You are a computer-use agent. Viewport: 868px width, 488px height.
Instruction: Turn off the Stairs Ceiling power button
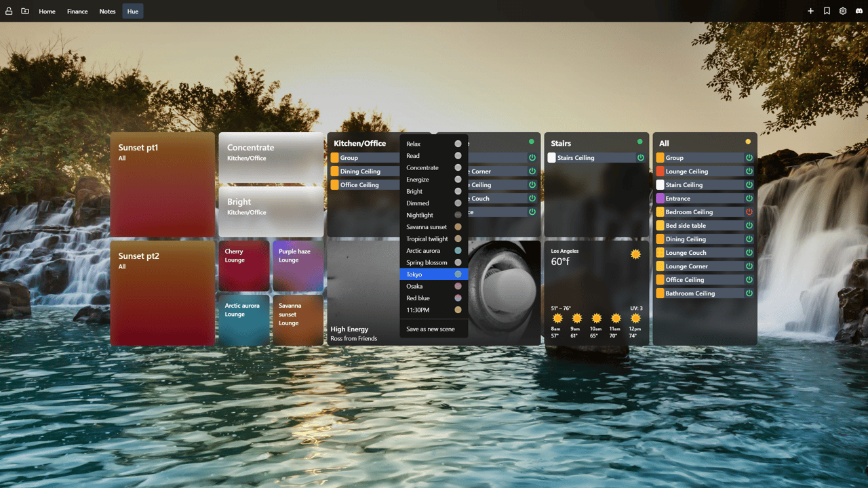(x=641, y=158)
